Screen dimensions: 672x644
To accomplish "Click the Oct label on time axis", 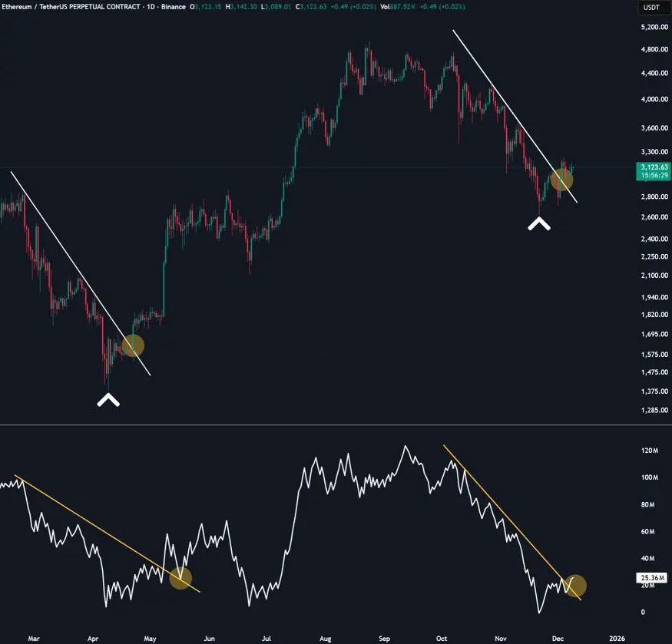I will point(442,639).
